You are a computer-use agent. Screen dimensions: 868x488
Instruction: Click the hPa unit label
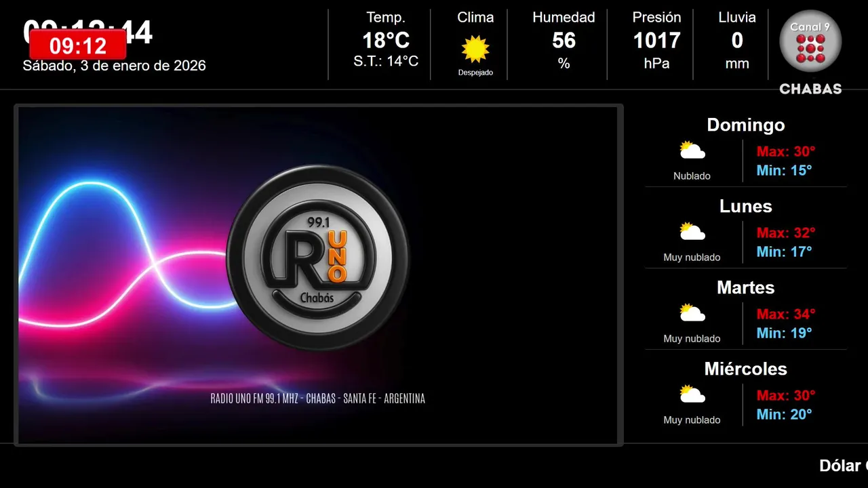pyautogui.click(x=656, y=64)
